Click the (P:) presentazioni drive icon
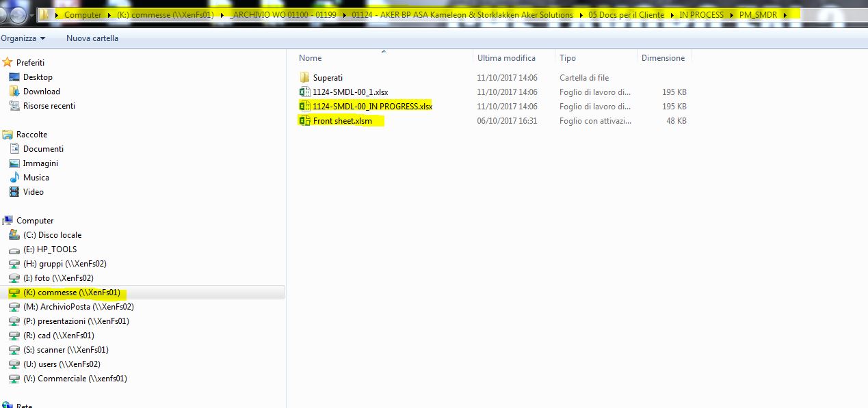 (x=14, y=321)
